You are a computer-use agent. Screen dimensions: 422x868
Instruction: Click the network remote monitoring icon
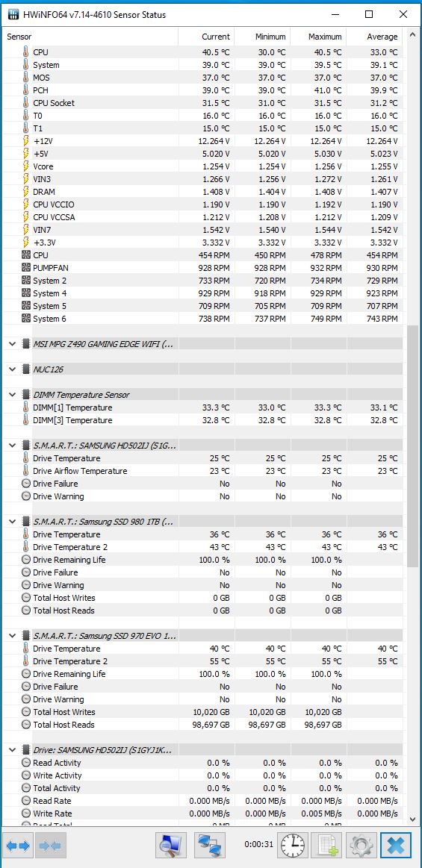tap(210, 846)
